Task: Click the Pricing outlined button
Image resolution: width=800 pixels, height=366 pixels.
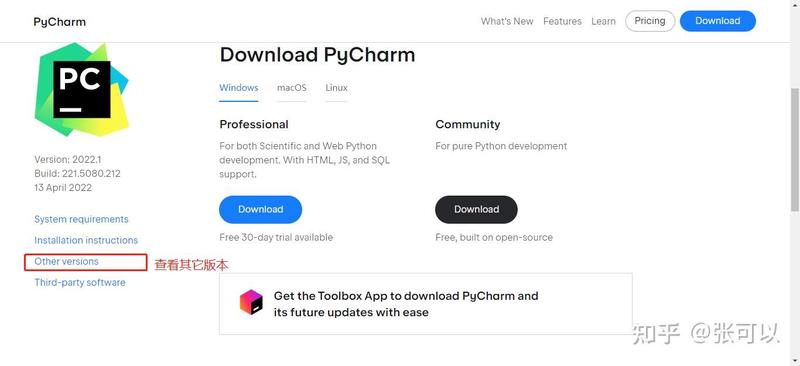Action: coord(650,21)
